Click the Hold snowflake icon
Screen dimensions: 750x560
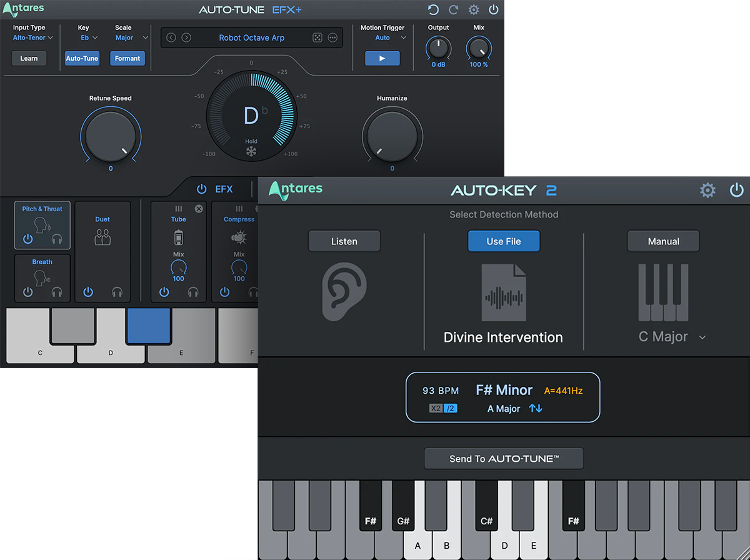pos(251,152)
